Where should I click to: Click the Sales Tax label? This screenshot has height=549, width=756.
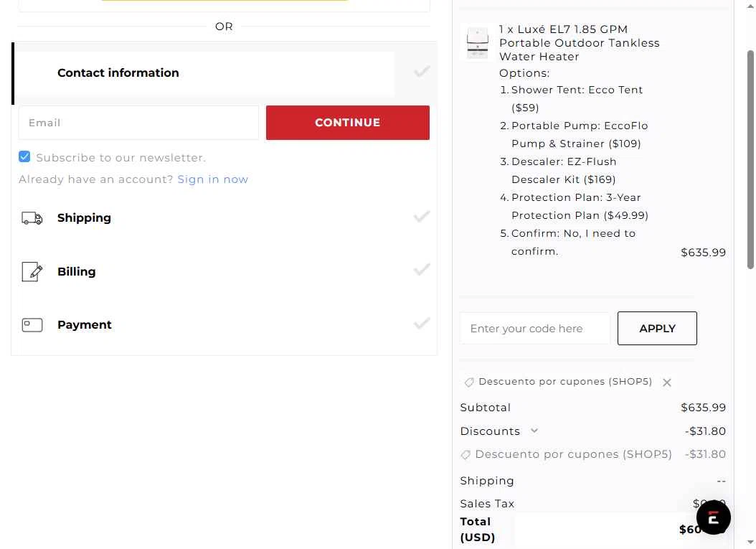tap(487, 504)
